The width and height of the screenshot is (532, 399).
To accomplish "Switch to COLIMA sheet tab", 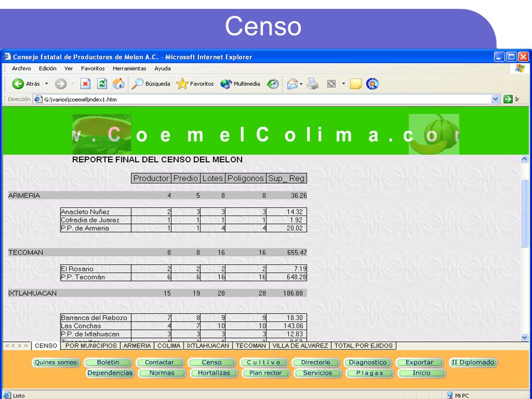I will (168, 346).
